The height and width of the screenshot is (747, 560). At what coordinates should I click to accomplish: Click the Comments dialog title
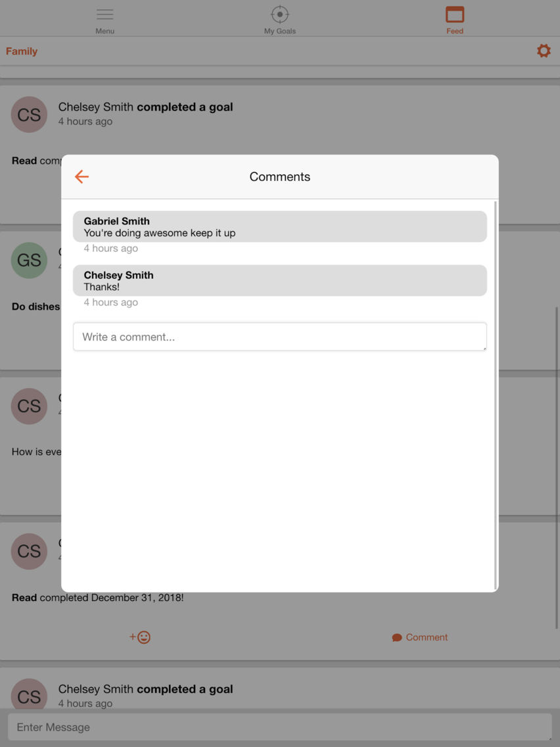coord(280,177)
